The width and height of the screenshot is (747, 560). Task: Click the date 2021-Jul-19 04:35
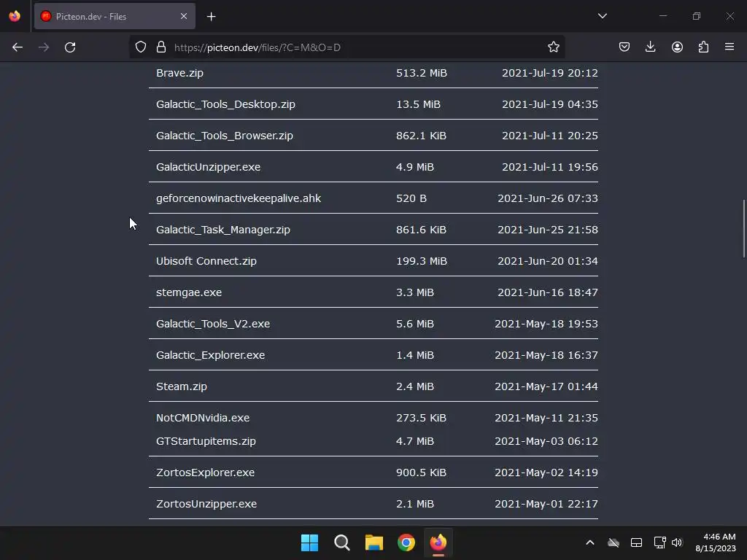point(550,104)
